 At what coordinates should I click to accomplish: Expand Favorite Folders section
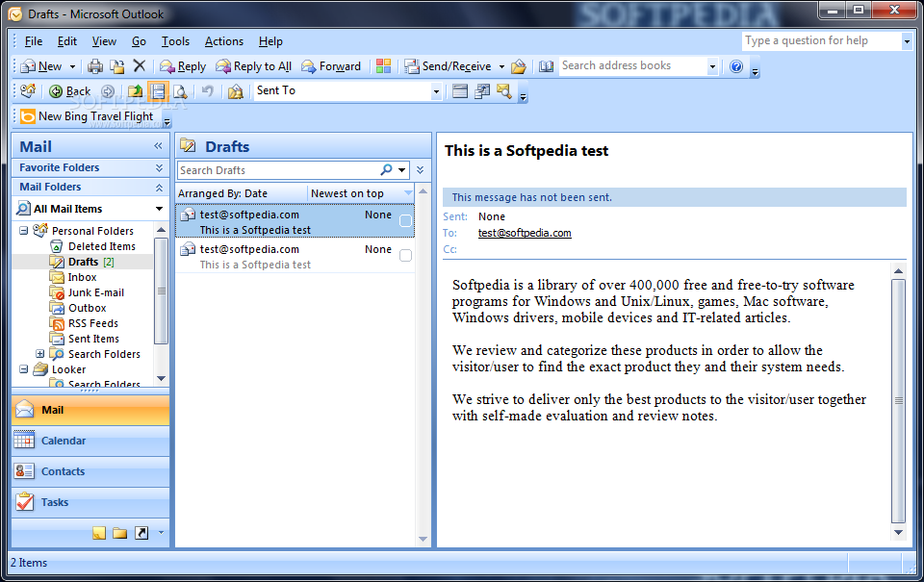(159, 168)
